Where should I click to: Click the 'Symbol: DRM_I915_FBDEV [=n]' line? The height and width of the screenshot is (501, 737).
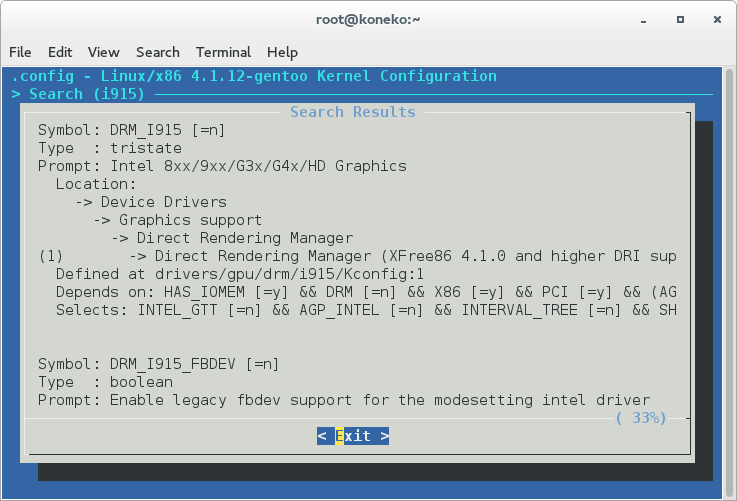pos(158,364)
